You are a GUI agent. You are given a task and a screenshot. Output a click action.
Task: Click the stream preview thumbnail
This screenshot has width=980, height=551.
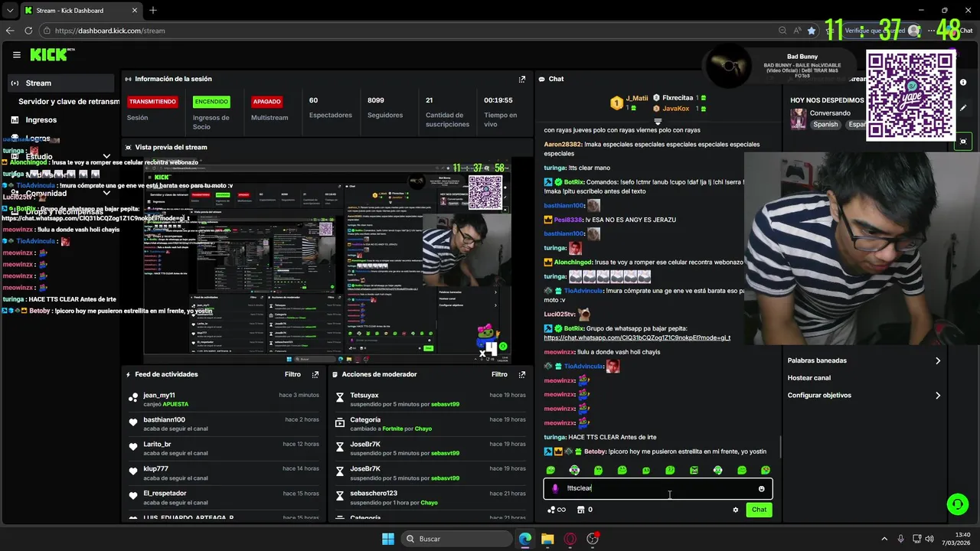327,260
